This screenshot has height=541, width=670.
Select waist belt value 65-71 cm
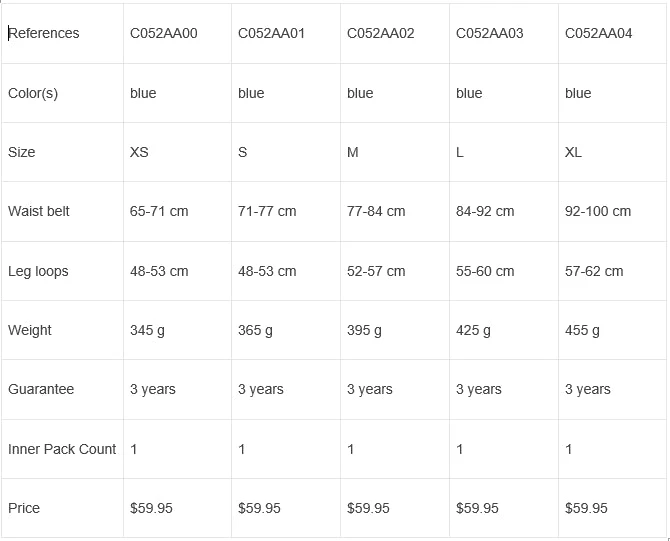coord(159,211)
